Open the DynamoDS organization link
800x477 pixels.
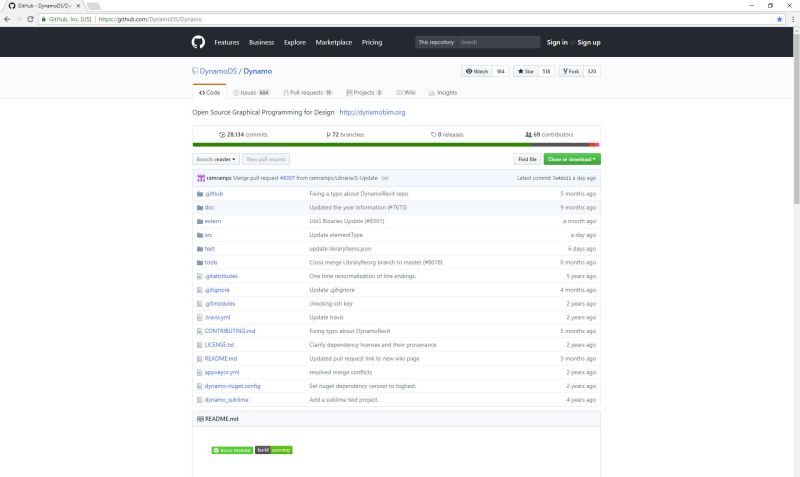pyautogui.click(x=218, y=71)
